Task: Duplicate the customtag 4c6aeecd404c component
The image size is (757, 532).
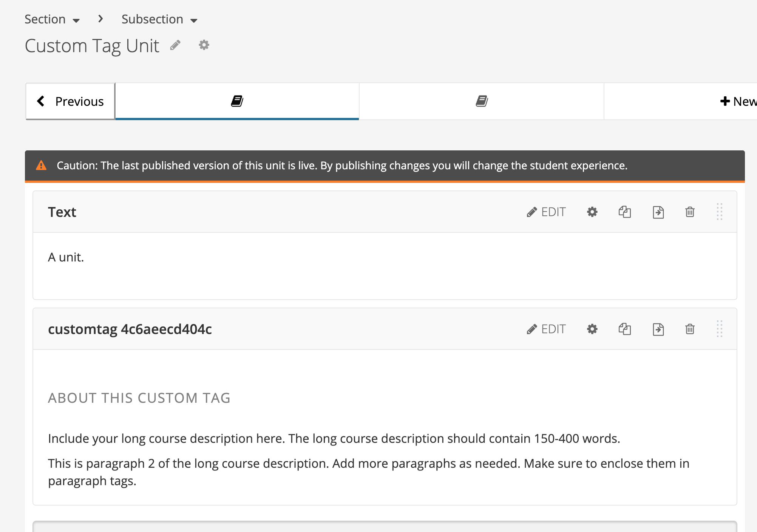Action: 624,329
